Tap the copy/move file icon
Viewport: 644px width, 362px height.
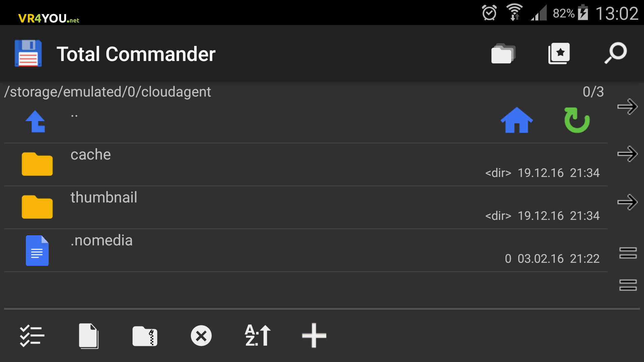[x=89, y=336]
